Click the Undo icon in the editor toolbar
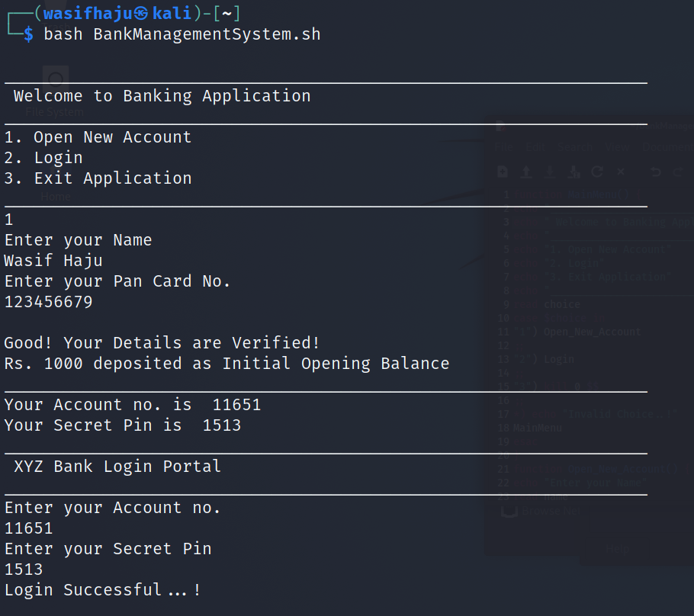This screenshot has height=616, width=694. pos(655,172)
